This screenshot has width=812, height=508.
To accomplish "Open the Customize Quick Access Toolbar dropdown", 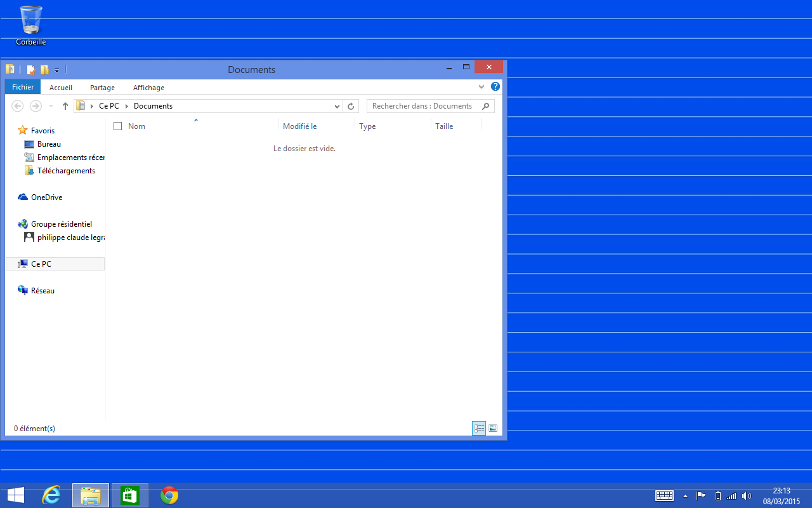I will pyautogui.click(x=56, y=70).
